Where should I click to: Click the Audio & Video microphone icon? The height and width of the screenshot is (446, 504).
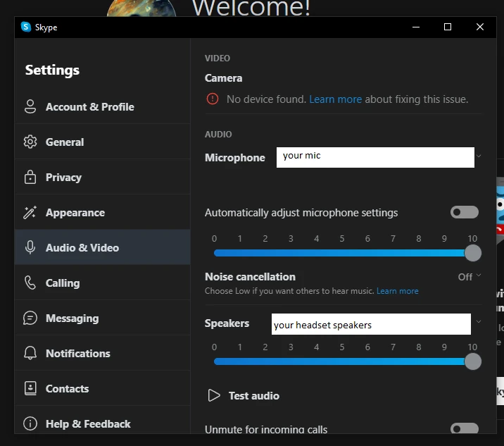[x=30, y=247]
